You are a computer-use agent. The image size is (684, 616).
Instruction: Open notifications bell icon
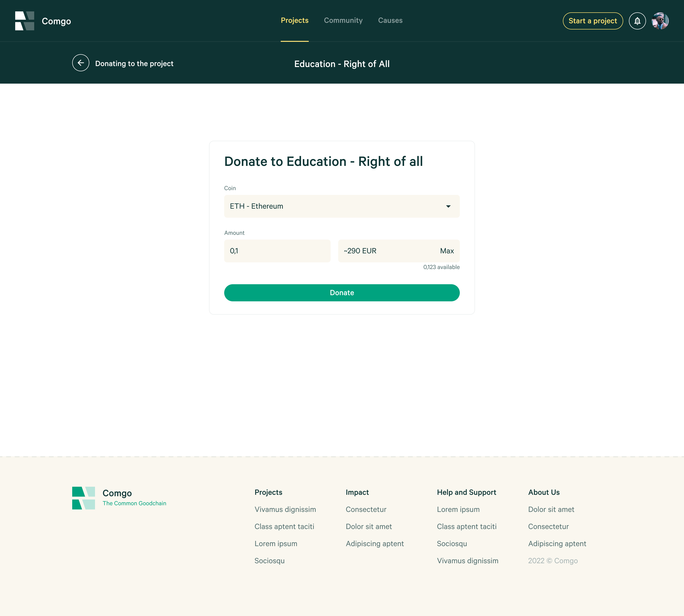[637, 21]
